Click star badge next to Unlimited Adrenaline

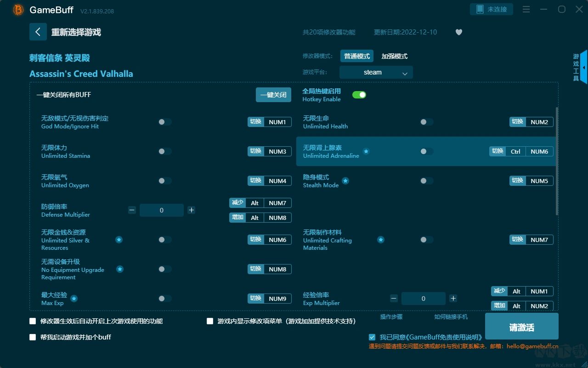pos(366,151)
